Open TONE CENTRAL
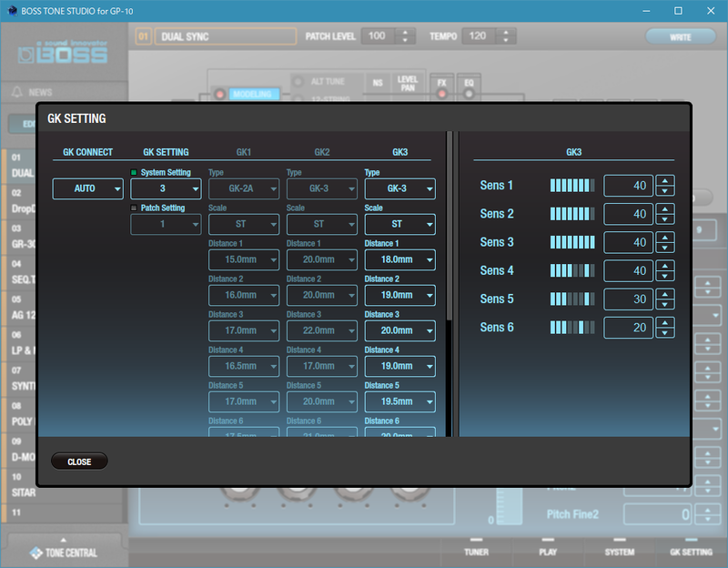Viewport: 728px width, 568px height. tap(64, 553)
